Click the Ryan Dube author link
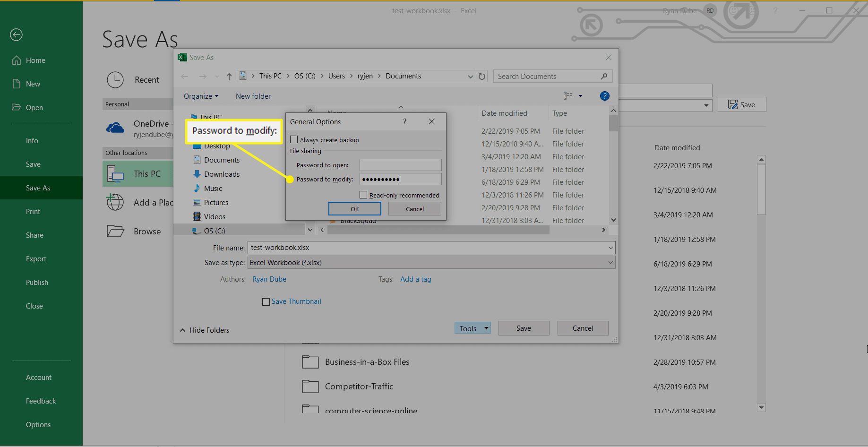868x447 pixels. pyautogui.click(x=269, y=279)
